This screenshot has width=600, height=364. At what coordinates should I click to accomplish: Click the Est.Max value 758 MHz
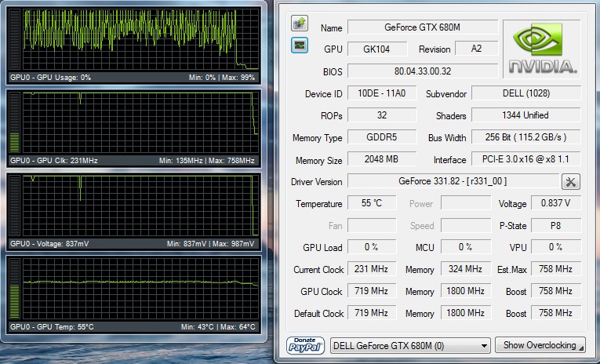(x=556, y=269)
